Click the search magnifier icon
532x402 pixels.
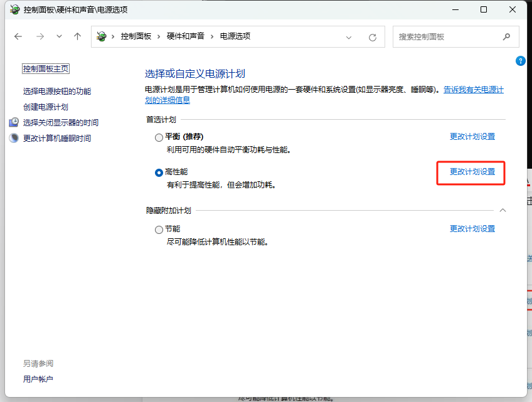pyautogui.click(x=506, y=37)
